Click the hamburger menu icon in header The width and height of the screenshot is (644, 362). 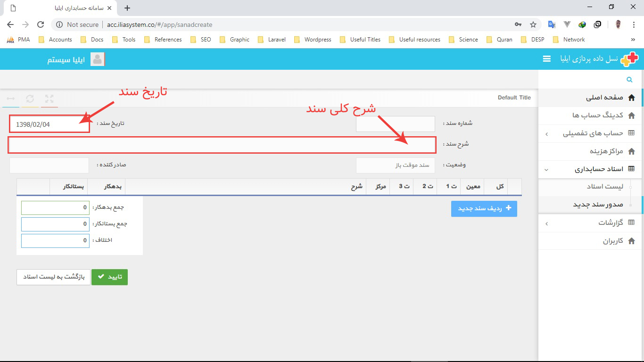(546, 59)
